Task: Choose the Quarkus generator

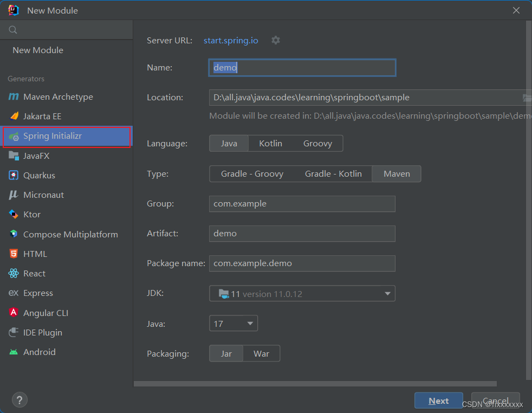Action: (41, 175)
